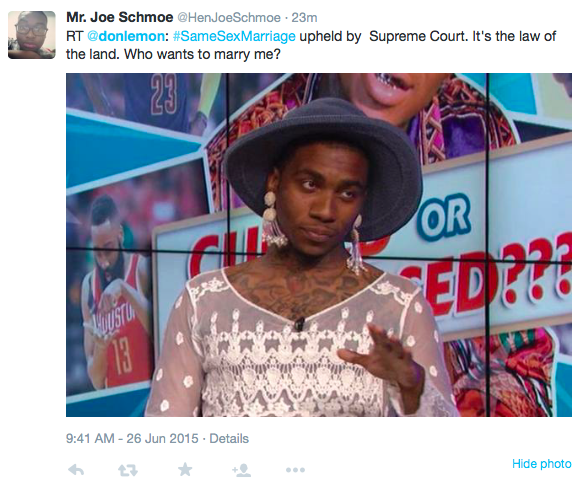Open the #SameSexMarriage hashtag

[234, 36]
